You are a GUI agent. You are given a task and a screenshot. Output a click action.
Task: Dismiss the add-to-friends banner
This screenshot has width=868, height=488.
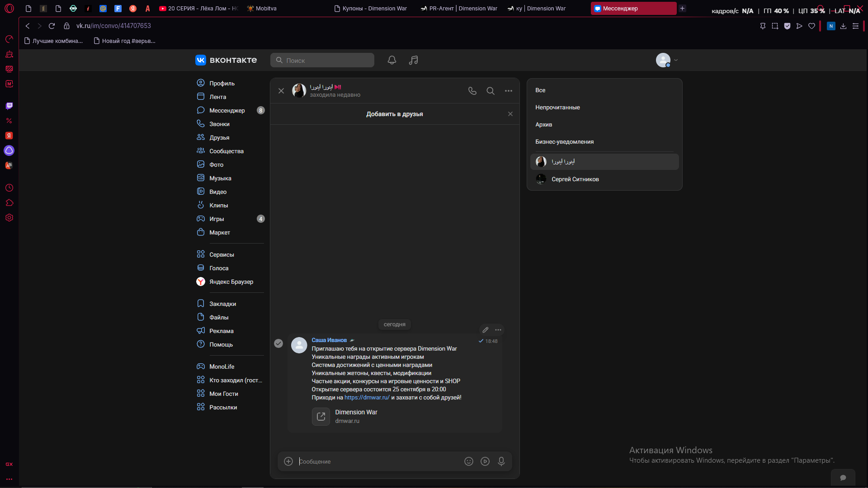510,114
